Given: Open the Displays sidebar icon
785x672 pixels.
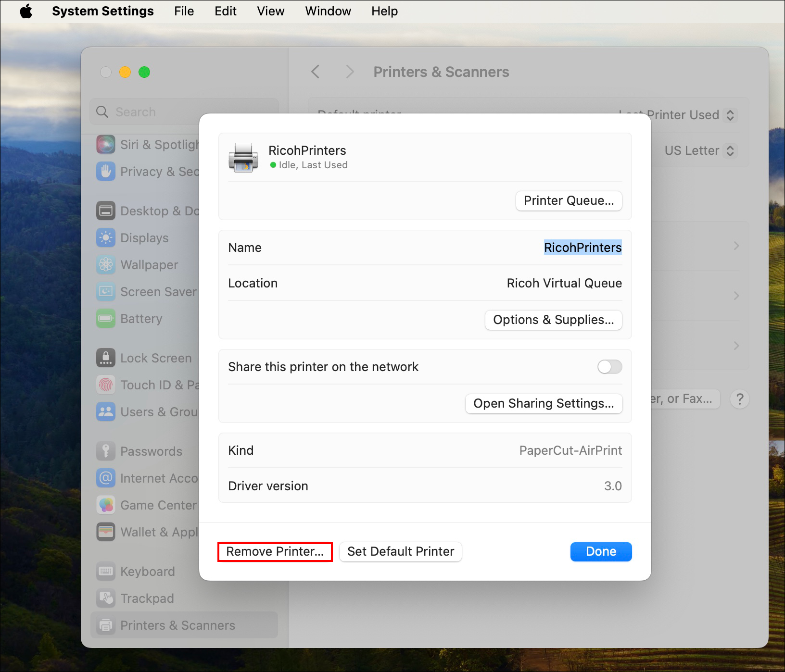Looking at the screenshot, I should point(106,238).
